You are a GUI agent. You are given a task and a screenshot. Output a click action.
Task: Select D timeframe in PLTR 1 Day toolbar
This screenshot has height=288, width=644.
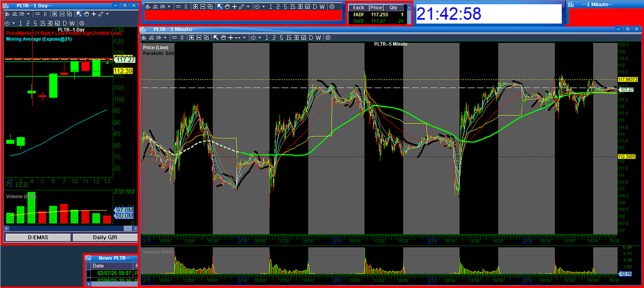[x=65, y=23]
